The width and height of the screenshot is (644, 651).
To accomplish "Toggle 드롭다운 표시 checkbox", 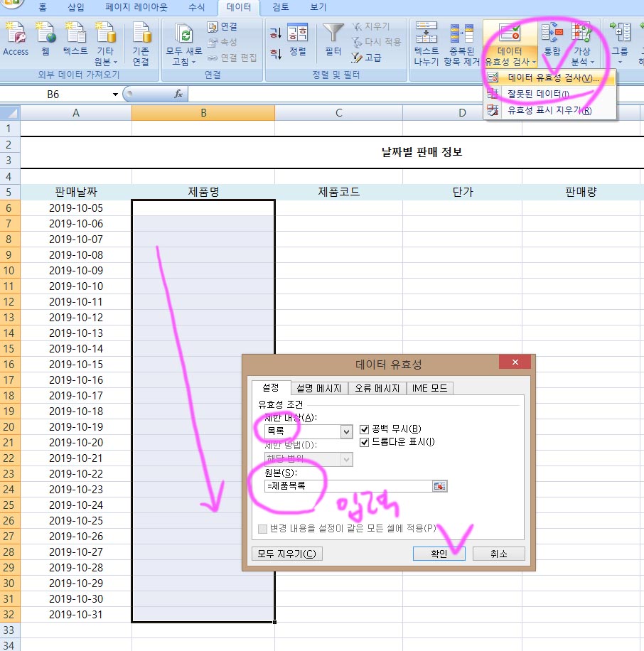I will 364,442.
